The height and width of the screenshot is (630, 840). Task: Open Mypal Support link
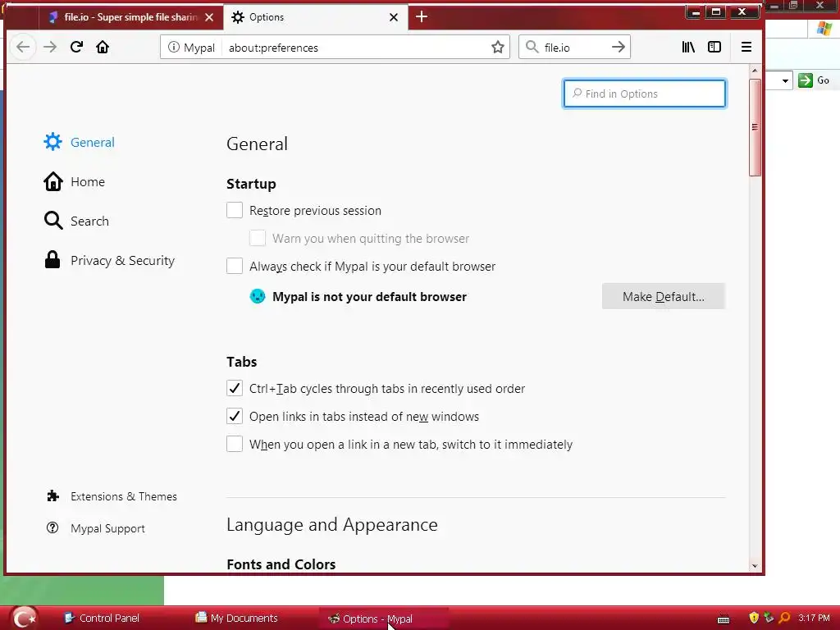point(96,528)
